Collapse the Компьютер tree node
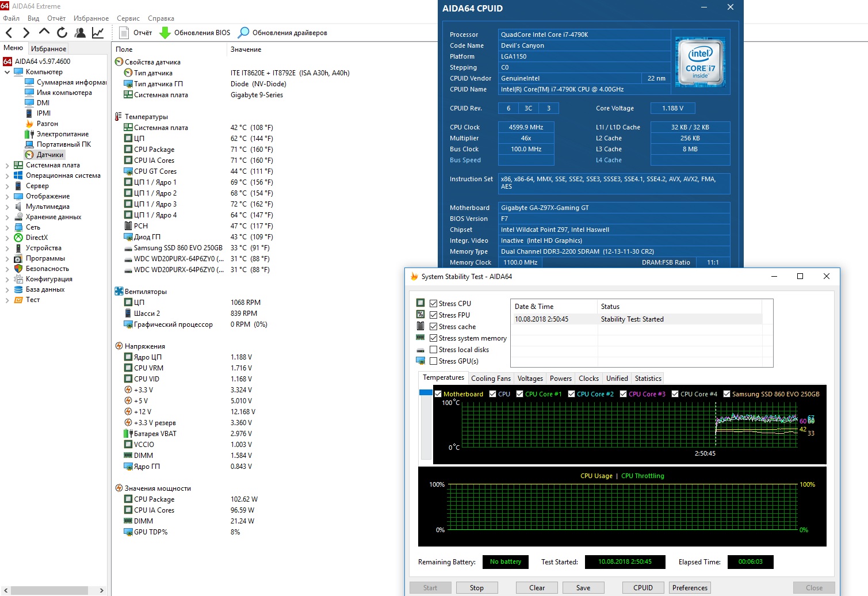Image resolution: width=868 pixels, height=596 pixels. (x=7, y=72)
